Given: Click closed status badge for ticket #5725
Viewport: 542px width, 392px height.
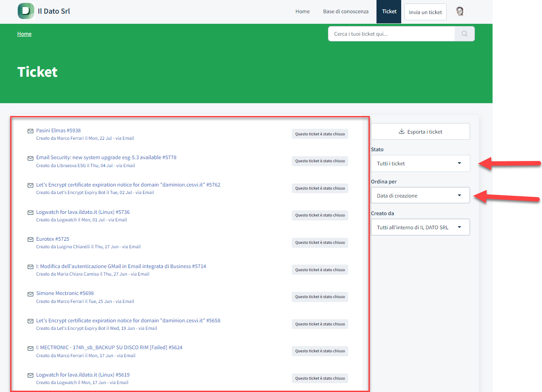Looking at the screenshot, I should 320,243.
